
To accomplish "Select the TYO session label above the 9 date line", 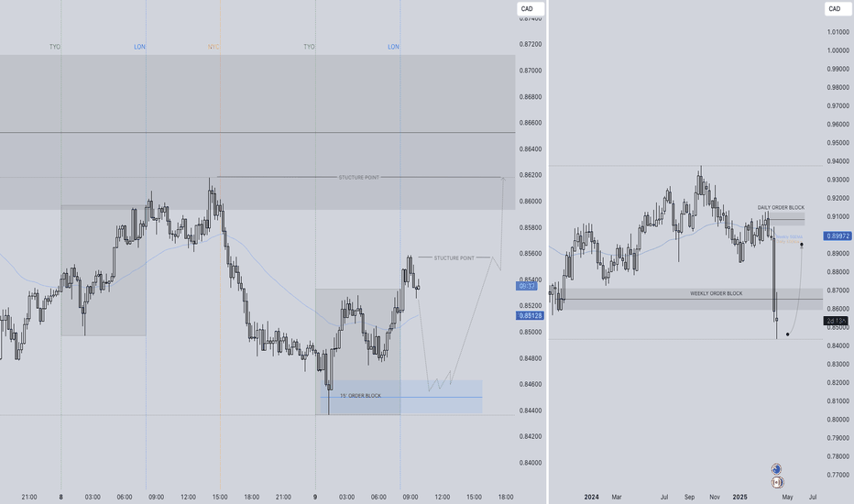I will tap(310, 47).
